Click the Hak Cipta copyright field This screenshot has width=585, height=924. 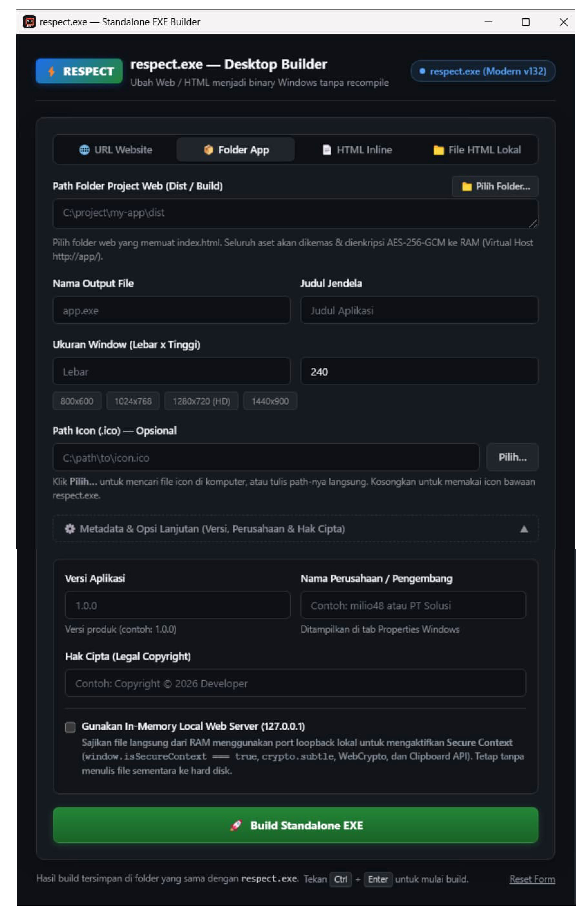295,683
